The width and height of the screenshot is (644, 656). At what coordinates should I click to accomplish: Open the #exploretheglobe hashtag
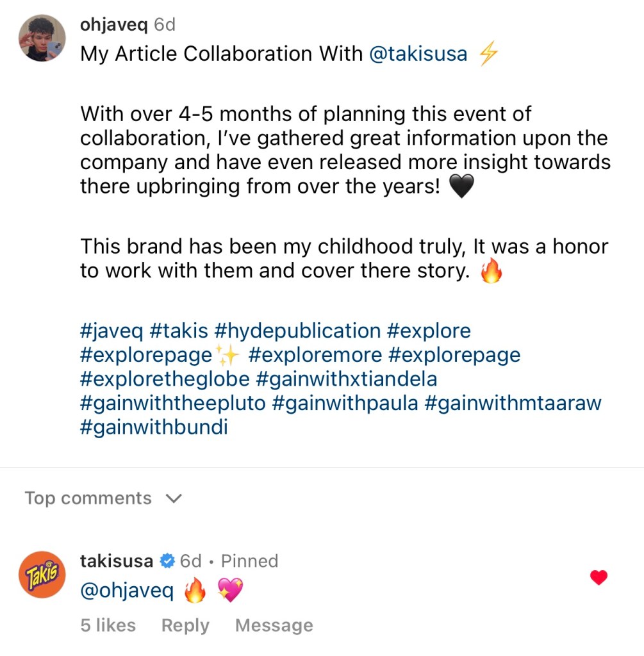click(x=165, y=379)
